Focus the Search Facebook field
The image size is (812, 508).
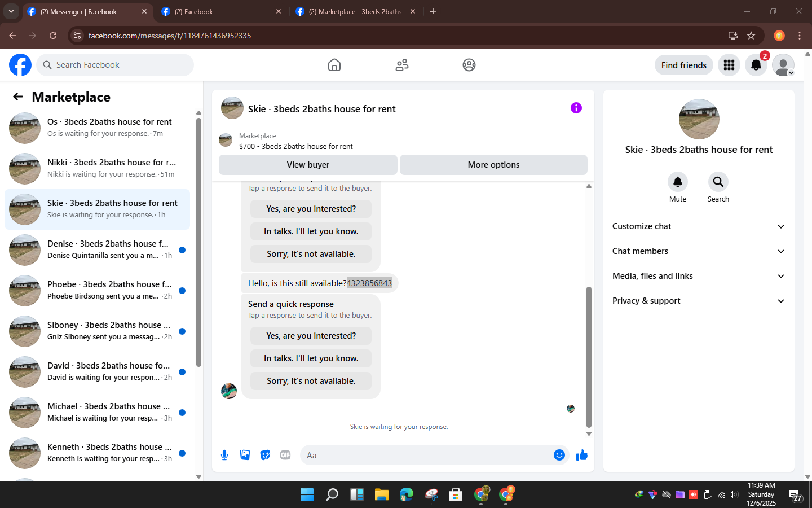coord(115,65)
